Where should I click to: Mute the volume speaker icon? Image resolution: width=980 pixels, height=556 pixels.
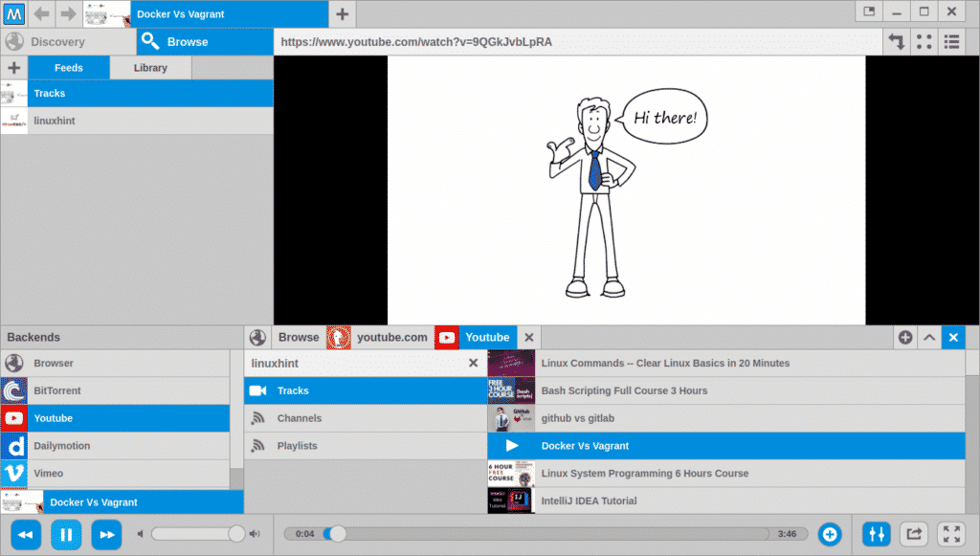click(141, 534)
